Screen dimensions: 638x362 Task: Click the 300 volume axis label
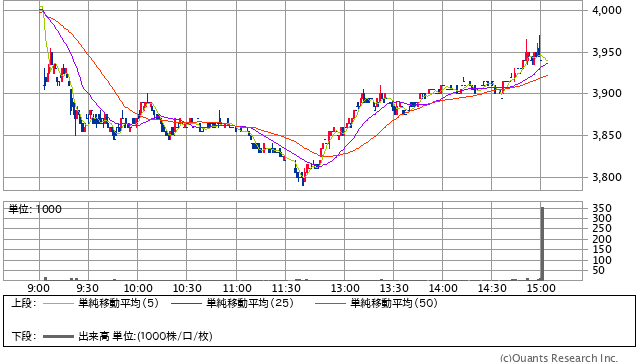point(602,218)
